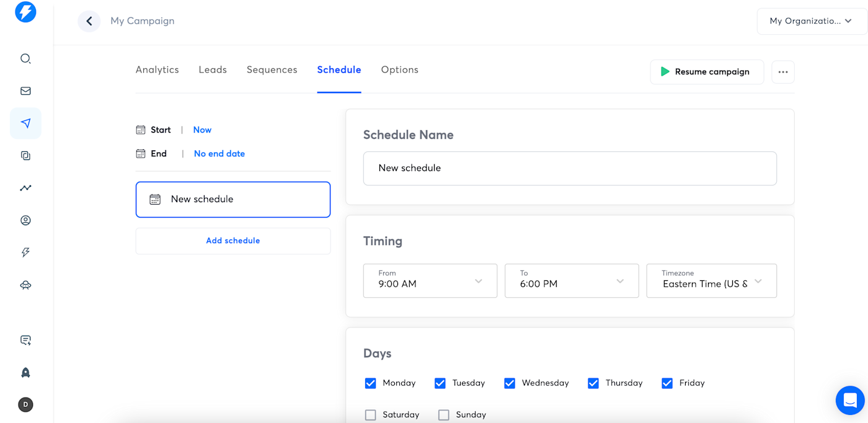Click the lightning bolt app logo
This screenshot has height=423, width=868.
[x=25, y=12]
